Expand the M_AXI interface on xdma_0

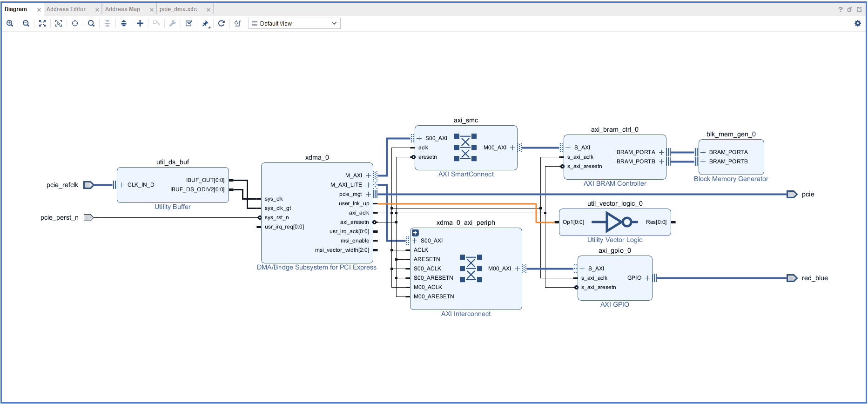click(368, 175)
